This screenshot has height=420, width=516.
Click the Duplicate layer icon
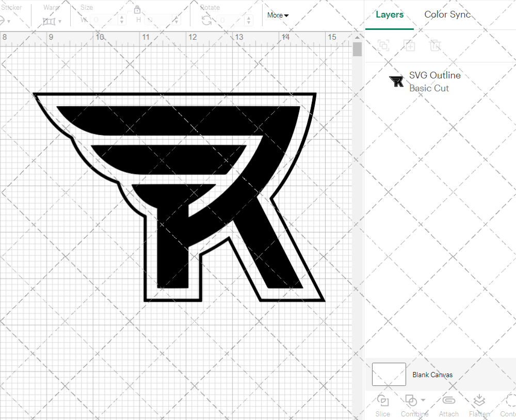[x=410, y=45]
